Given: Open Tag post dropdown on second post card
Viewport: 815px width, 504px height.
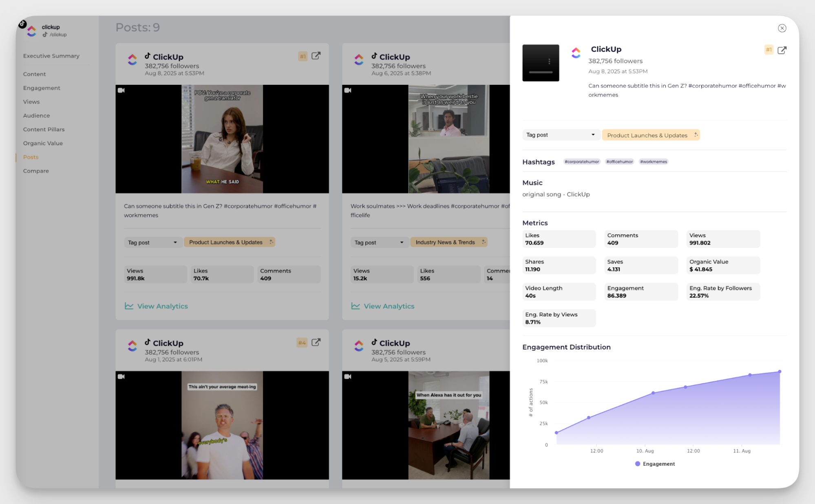Looking at the screenshot, I should click(x=379, y=243).
